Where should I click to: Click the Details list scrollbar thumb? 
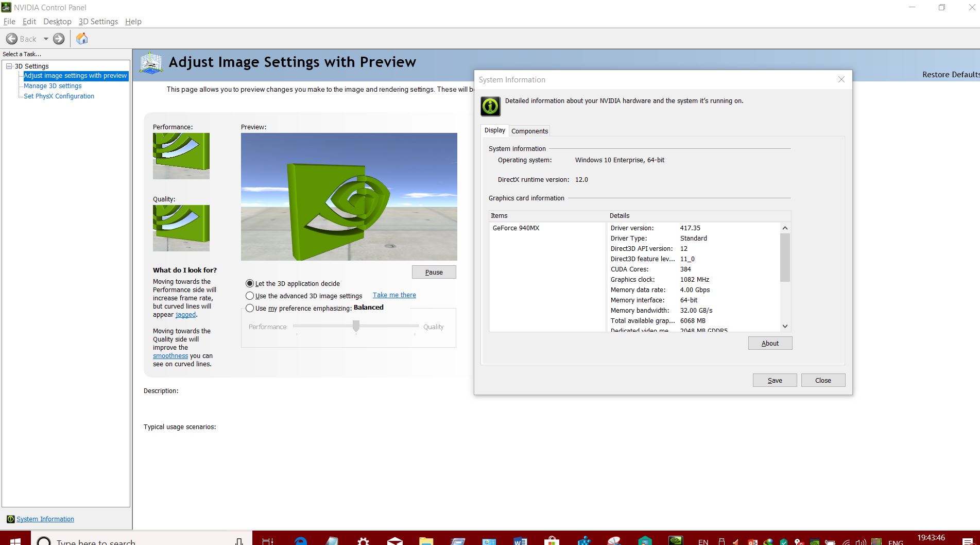pyautogui.click(x=785, y=257)
